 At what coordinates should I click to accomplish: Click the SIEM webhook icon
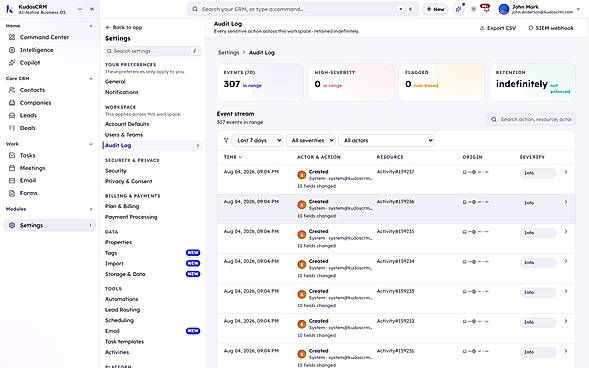pyautogui.click(x=530, y=28)
